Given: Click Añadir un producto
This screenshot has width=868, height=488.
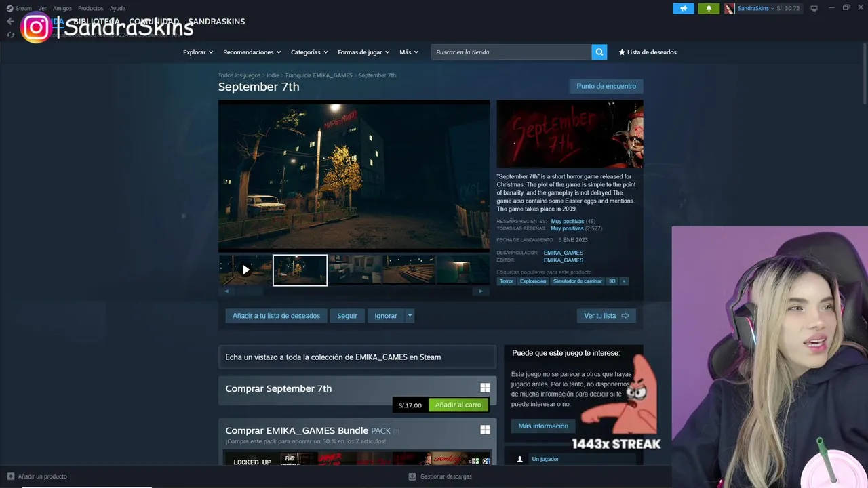Looking at the screenshot, I should (x=37, y=476).
